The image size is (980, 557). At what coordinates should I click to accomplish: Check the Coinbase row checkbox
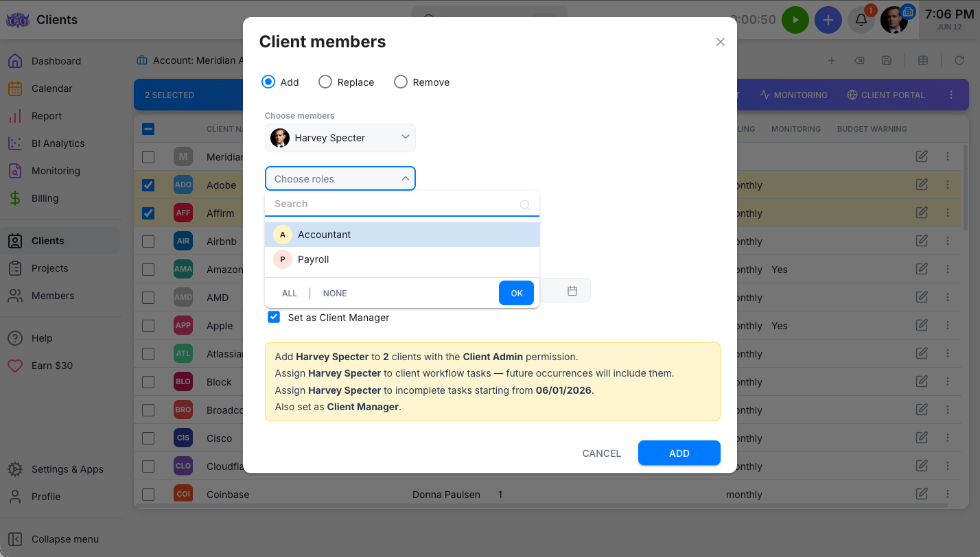coord(148,495)
